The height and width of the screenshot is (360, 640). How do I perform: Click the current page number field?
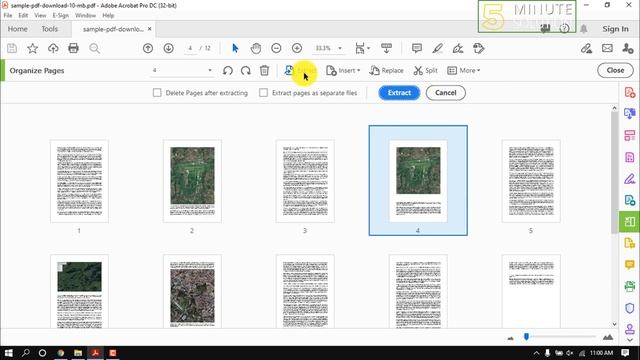tap(190, 48)
